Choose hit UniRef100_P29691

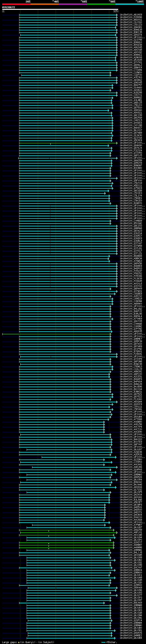(131, 354)
